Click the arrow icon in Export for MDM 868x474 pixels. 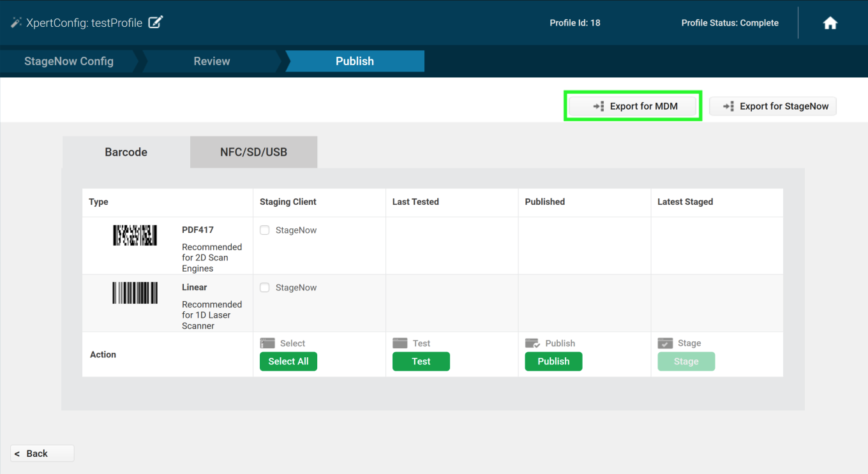[x=598, y=107]
